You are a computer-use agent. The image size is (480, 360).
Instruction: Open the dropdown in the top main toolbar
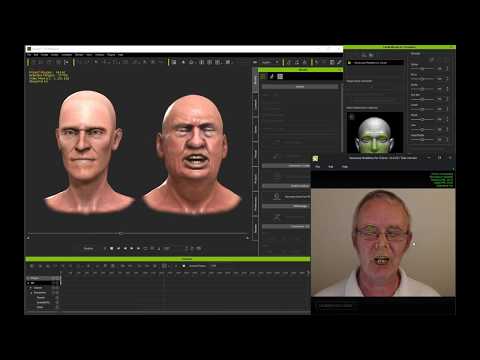270,62
